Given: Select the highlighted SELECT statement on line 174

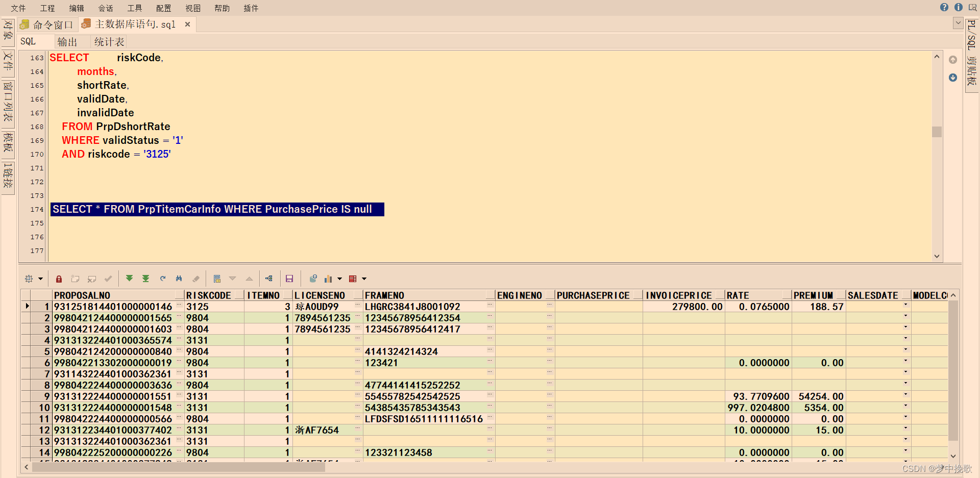Looking at the screenshot, I should (217, 209).
